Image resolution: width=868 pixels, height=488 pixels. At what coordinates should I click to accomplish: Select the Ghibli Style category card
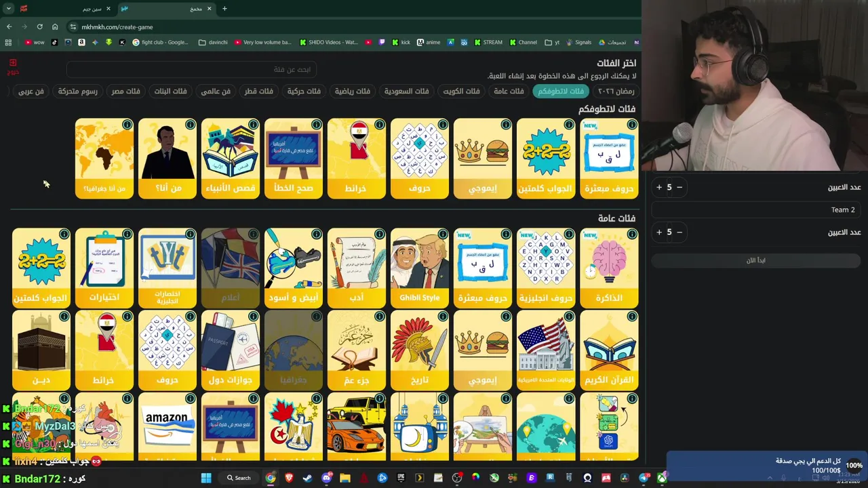coord(419,268)
